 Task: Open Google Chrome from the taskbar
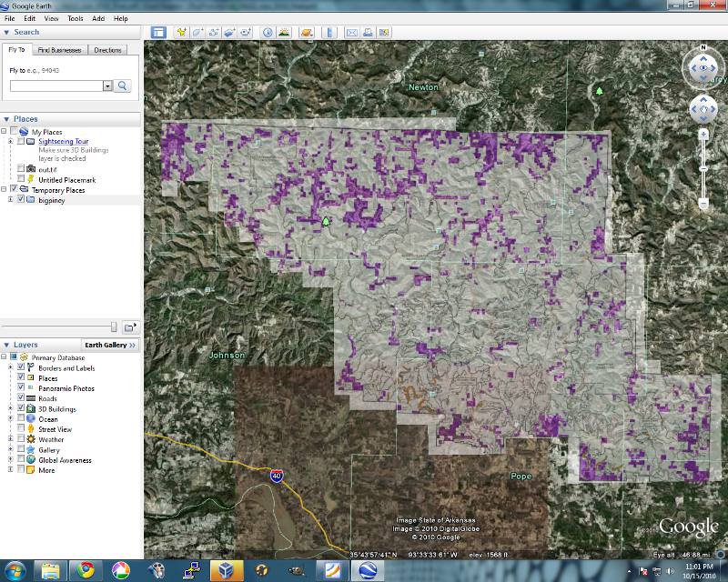pos(86,569)
